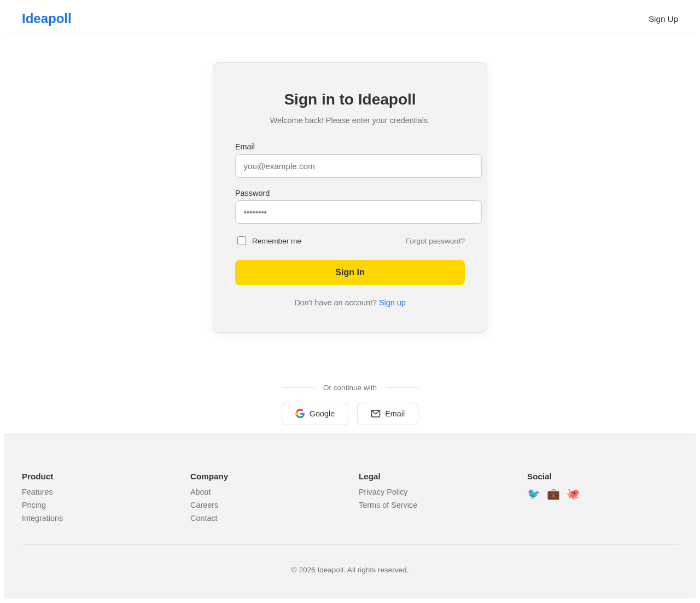Focus the Email input field

358,166
